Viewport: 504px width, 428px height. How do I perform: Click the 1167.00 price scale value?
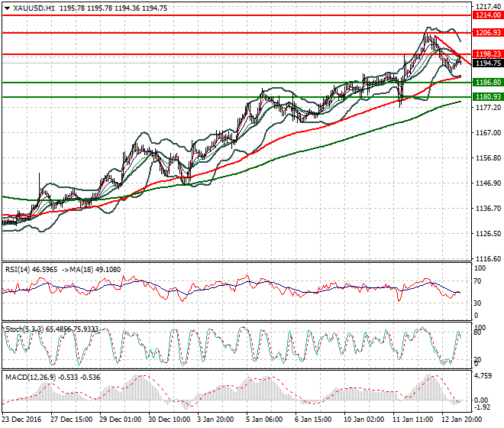tap(488, 132)
